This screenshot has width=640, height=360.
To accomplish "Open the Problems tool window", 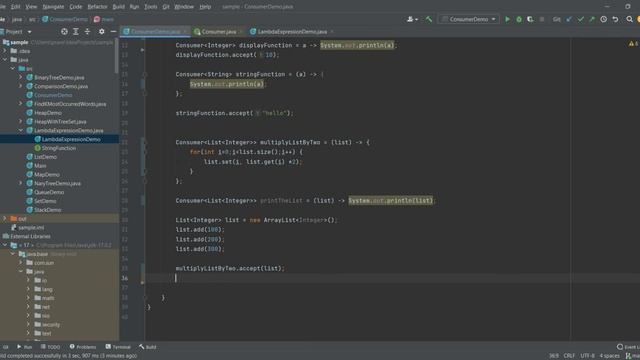I will (x=83, y=347).
